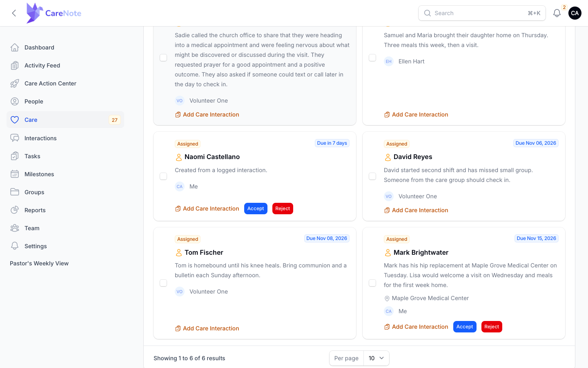Focus the Search field
588x368 pixels.
(482, 13)
